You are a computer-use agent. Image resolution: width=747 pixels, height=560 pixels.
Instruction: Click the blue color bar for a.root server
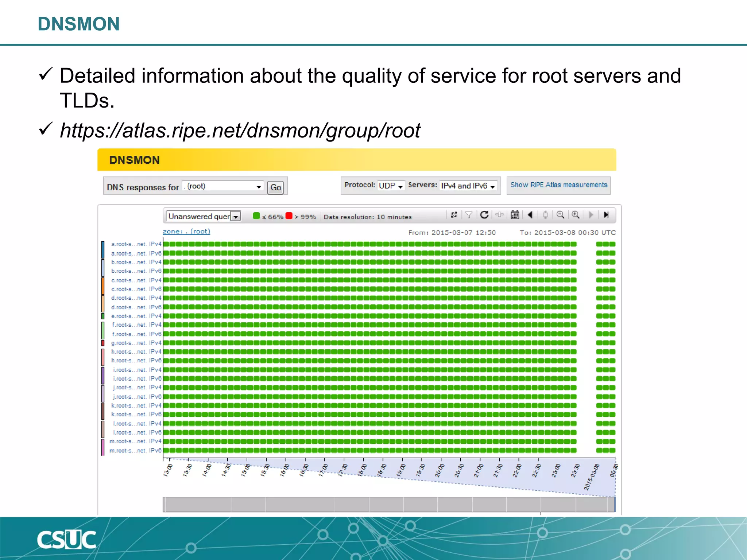(x=103, y=249)
